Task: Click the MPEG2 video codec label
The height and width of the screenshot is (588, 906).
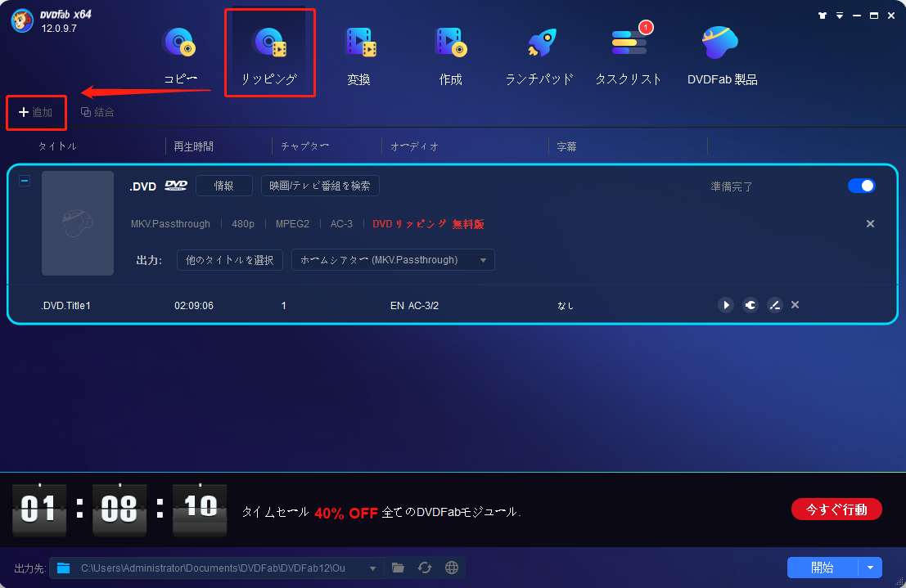Action: click(292, 224)
